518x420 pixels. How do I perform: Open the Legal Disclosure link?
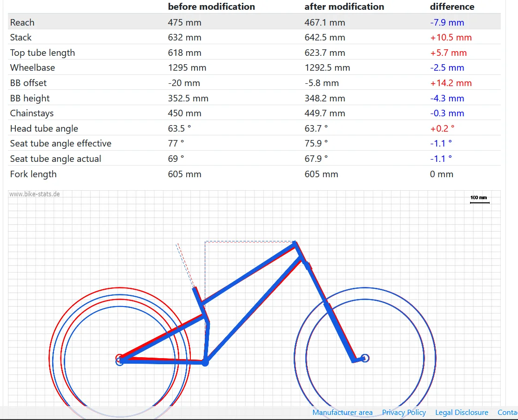tap(461, 413)
